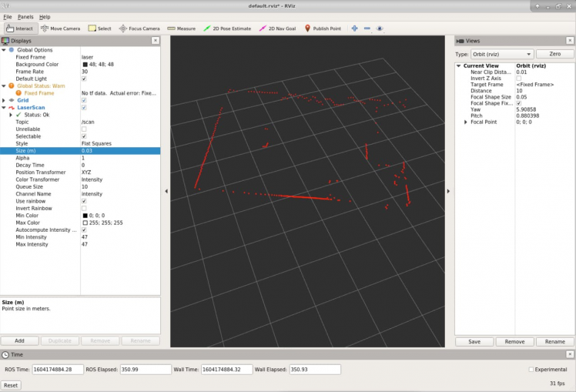The width and height of the screenshot is (576, 392).
Task: Click the Background Color swatch
Action: point(85,64)
